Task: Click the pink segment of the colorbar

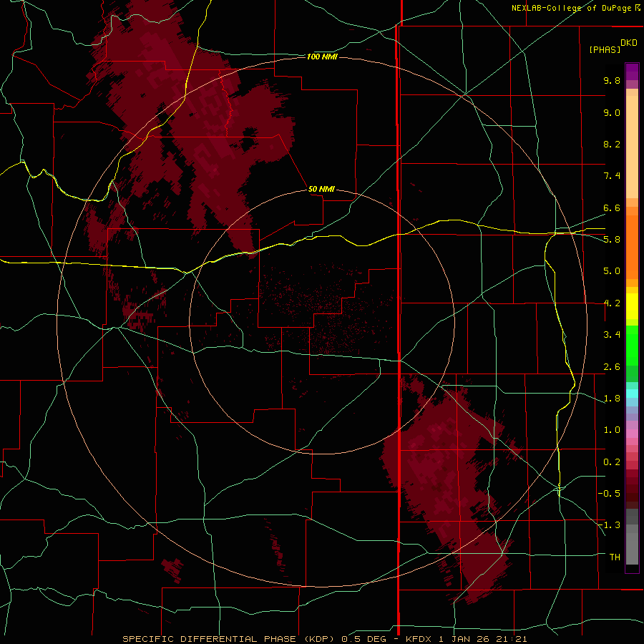Action: 632,434
